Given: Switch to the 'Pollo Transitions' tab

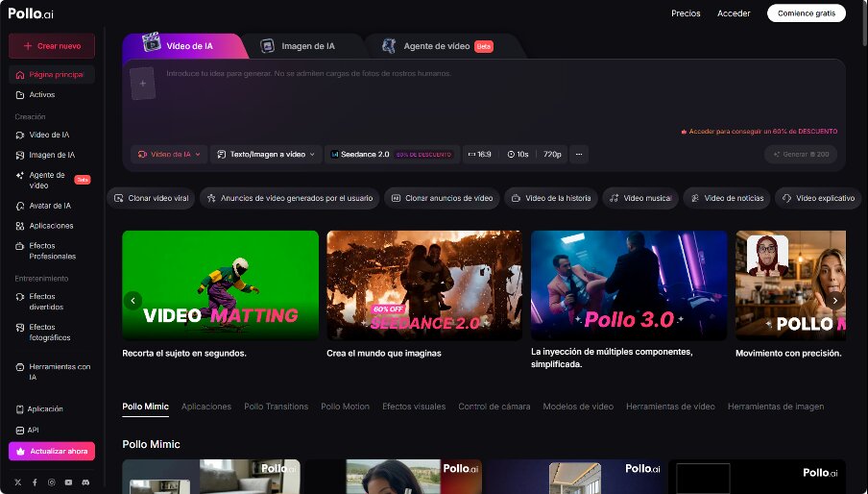Looking at the screenshot, I should pyautogui.click(x=276, y=407).
